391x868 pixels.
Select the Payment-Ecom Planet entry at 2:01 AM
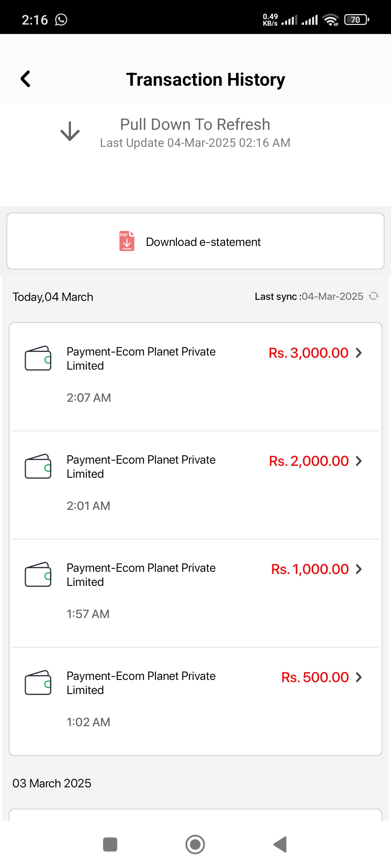(x=195, y=485)
